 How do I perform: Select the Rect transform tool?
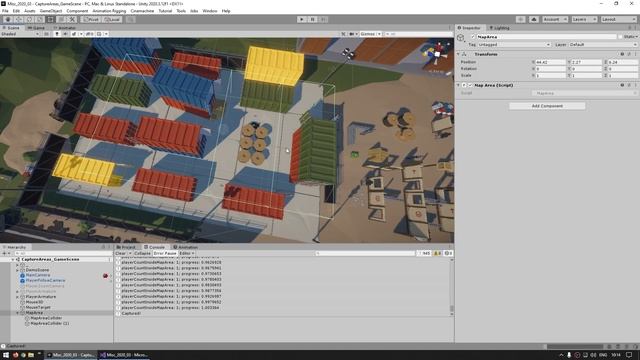[50, 19]
